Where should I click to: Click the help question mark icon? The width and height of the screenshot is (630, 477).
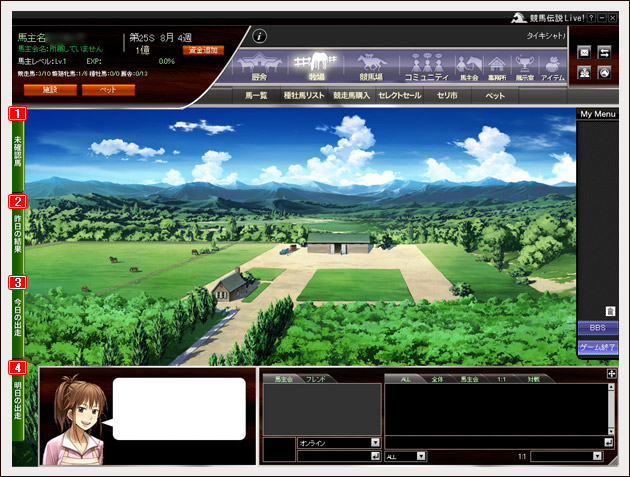pos(591,18)
